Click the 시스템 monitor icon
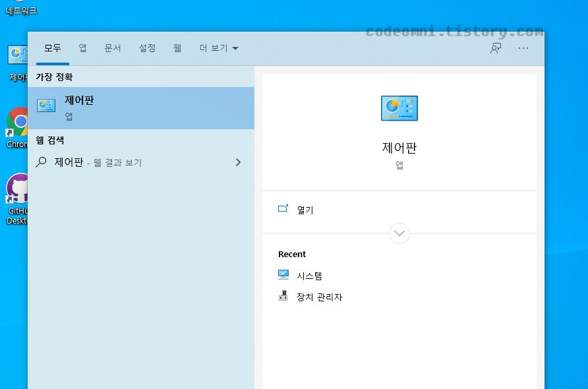Screen dimensions: 588x389 click(283, 274)
